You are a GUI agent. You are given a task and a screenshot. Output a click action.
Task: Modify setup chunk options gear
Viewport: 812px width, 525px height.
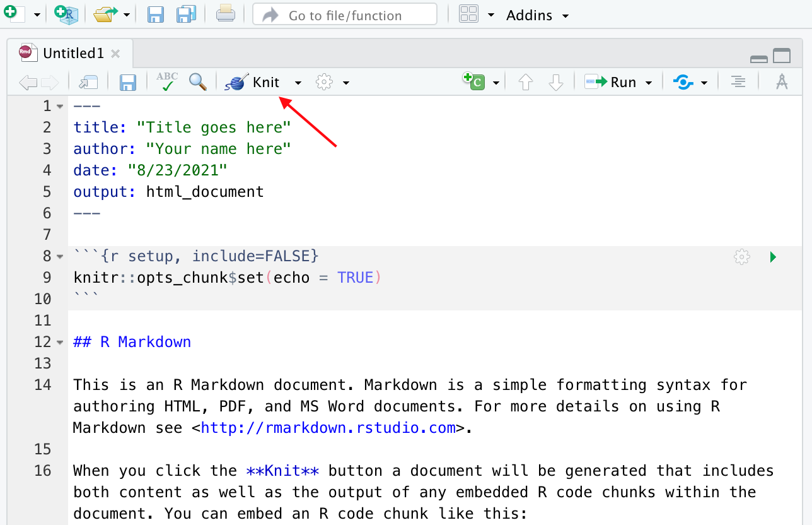point(742,257)
